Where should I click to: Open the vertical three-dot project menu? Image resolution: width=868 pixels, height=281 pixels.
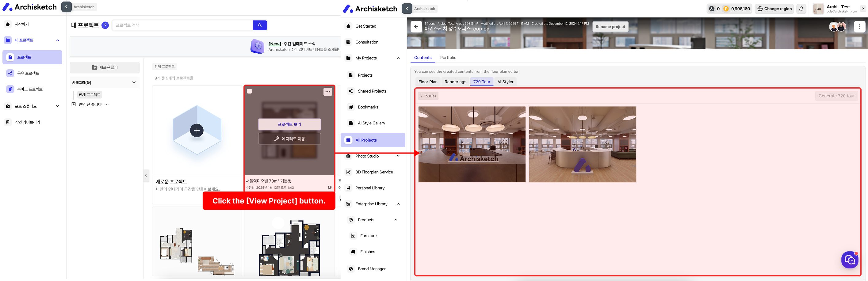point(860,27)
